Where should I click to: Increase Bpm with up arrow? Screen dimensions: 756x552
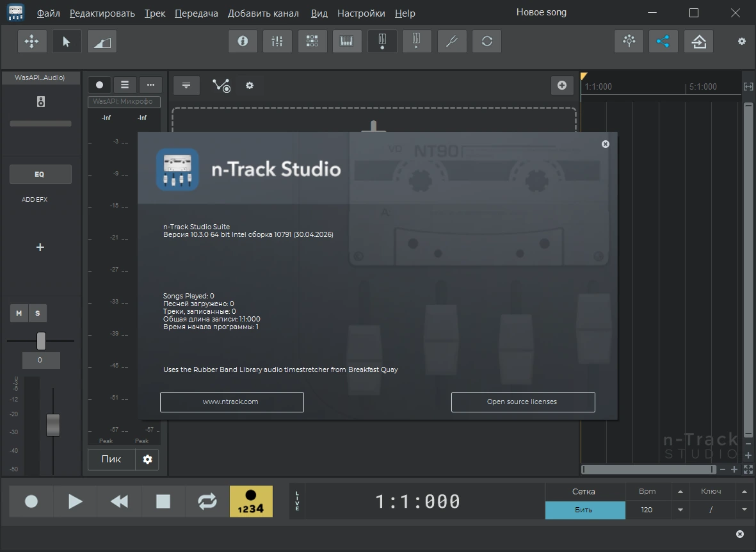pyautogui.click(x=680, y=492)
